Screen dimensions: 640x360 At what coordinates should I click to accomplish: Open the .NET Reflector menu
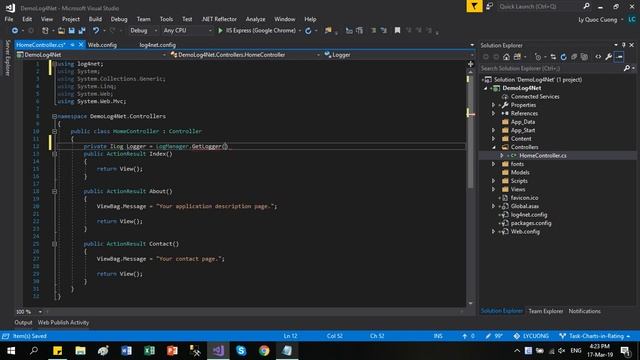[219, 19]
